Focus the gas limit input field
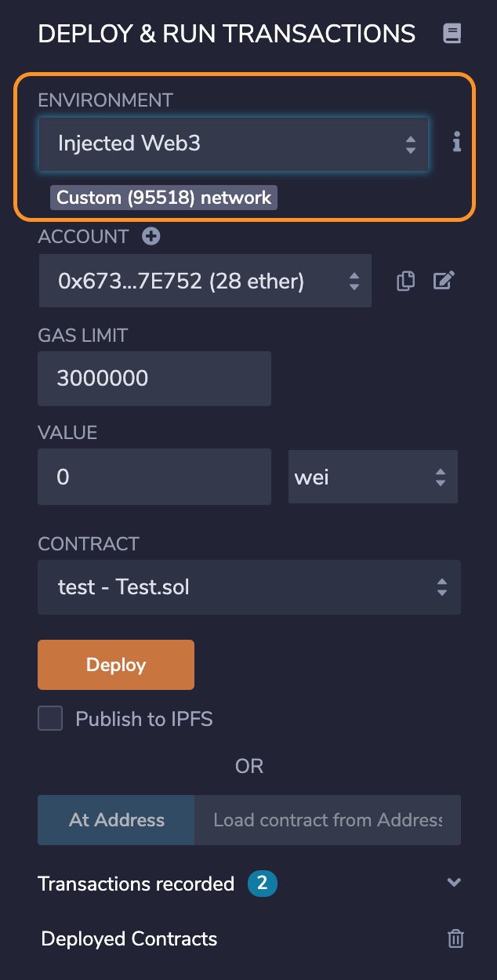Image resolution: width=497 pixels, height=980 pixels. tap(154, 379)
